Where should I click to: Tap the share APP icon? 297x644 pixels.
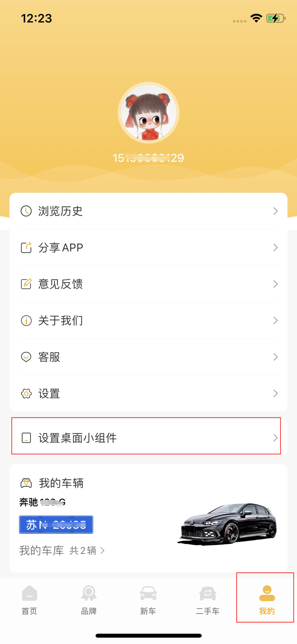click(26, 247)
